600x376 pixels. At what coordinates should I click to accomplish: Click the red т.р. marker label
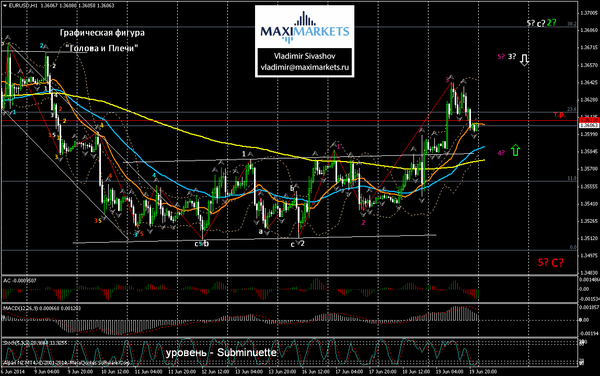[559, 114]
